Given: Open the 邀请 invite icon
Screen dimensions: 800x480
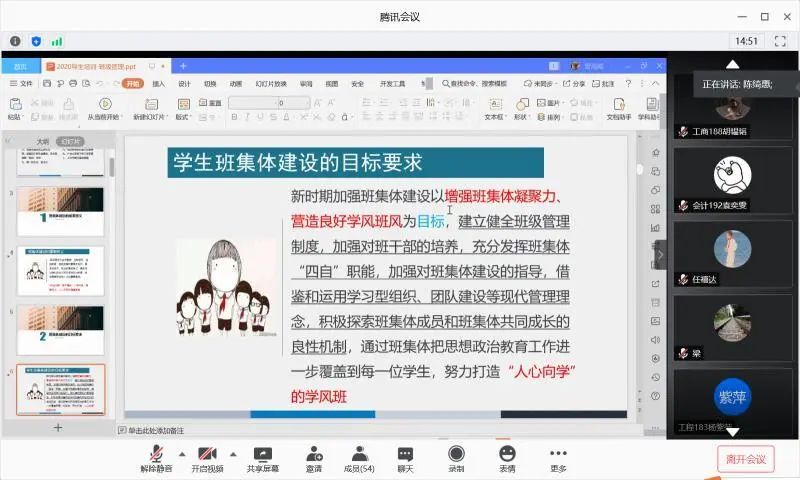Looking at the screenshot, I should (314, 457).
